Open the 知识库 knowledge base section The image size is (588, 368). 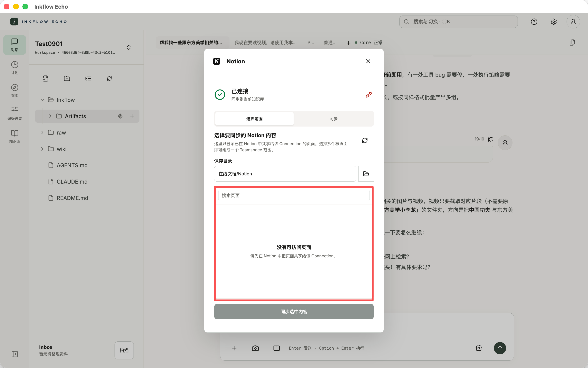(x=14, y=136)
